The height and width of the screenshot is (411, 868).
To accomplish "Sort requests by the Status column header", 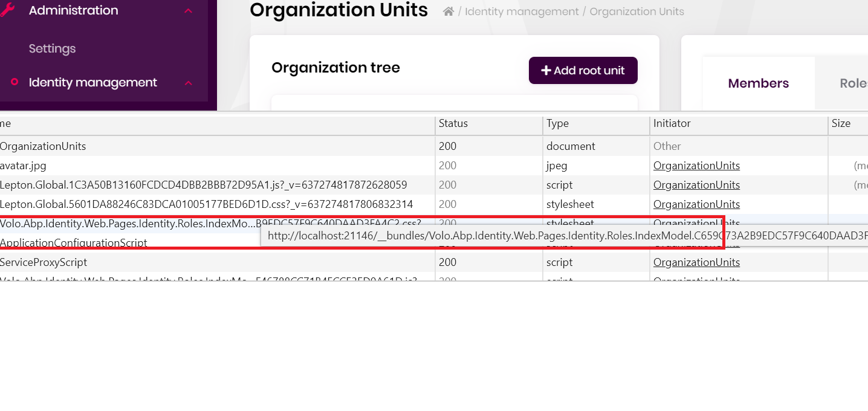I will coord(453,123).
